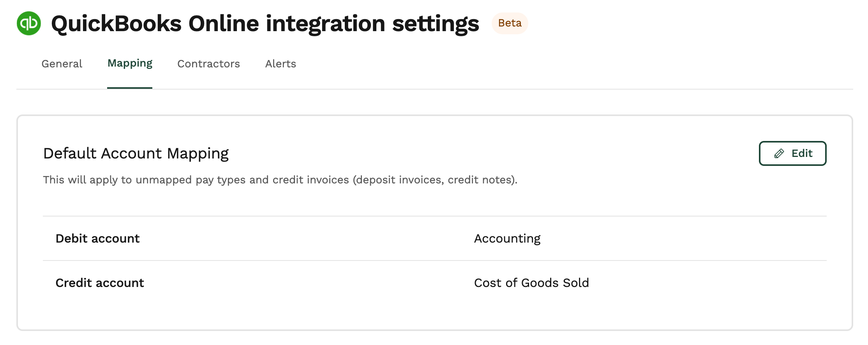Open the General tab
The height and width of the screenshot is (345, 868).
point(62,63)
